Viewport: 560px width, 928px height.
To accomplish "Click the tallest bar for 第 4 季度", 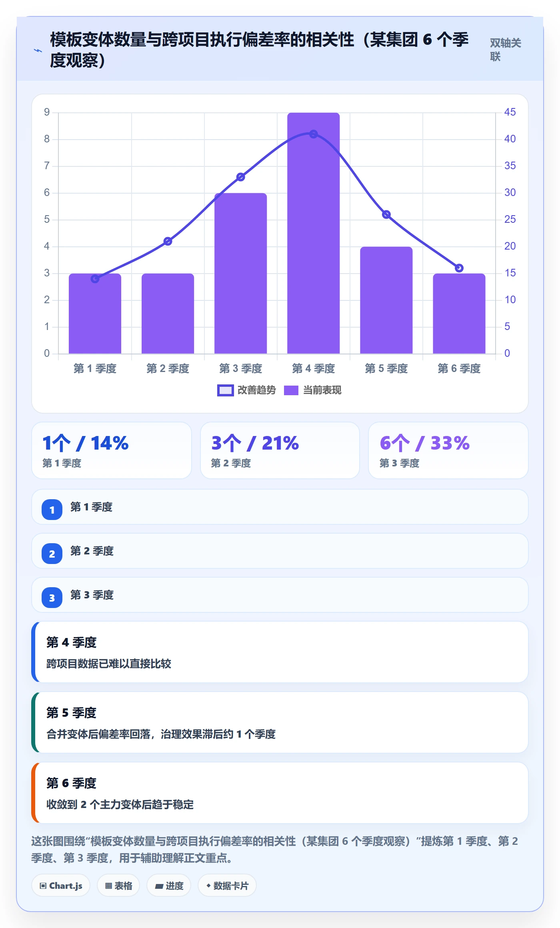I will click(314, 233).
